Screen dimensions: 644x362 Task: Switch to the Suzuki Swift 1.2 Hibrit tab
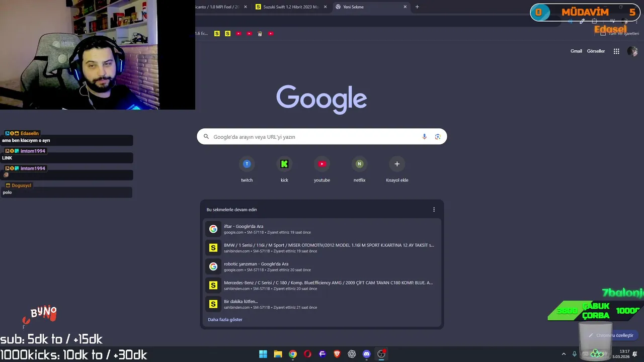[292, 7]
